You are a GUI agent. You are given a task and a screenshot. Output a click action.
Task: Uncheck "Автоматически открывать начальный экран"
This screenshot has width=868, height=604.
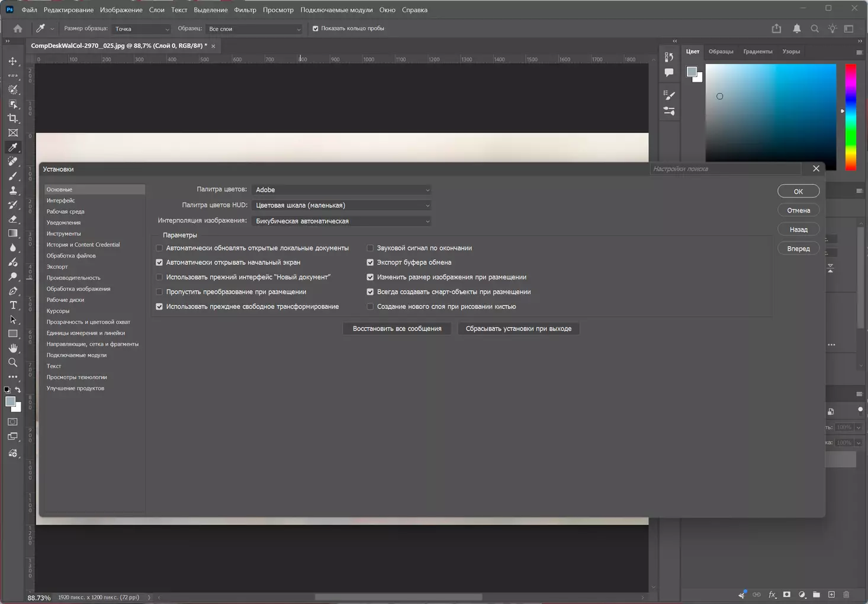159,262
